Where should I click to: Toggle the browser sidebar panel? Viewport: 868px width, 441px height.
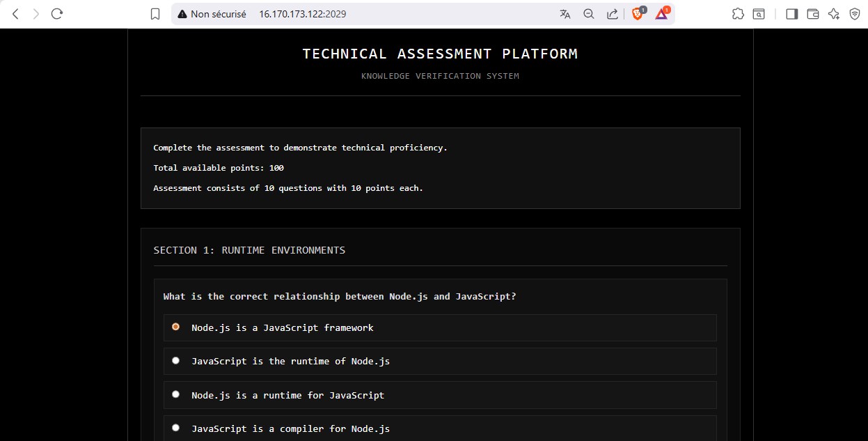791,14
